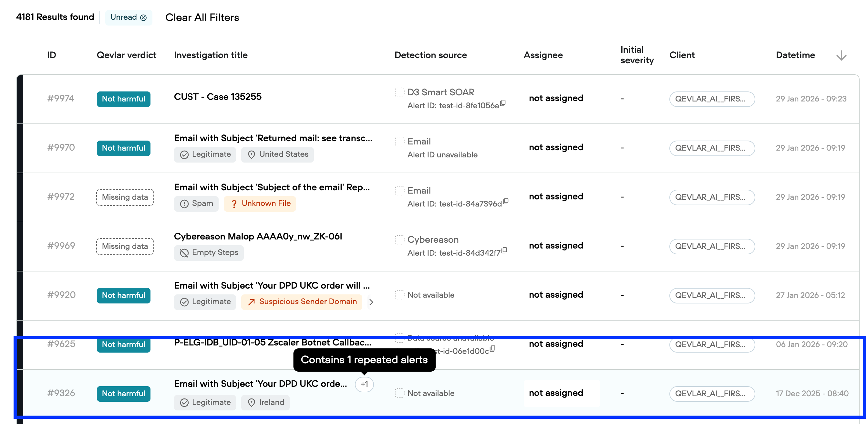Expand the +1 repeated alerts badge on #9326
The height and width of the screenshot is (424, 868).
pos(364,384)
